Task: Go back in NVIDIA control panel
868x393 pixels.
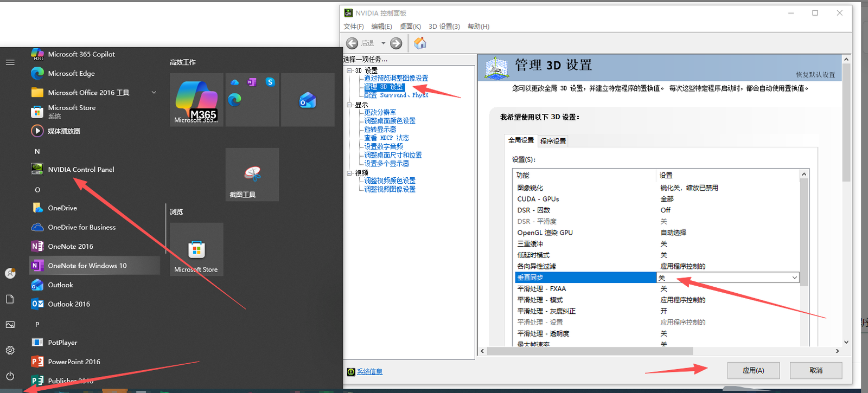Action: (352, 43)
